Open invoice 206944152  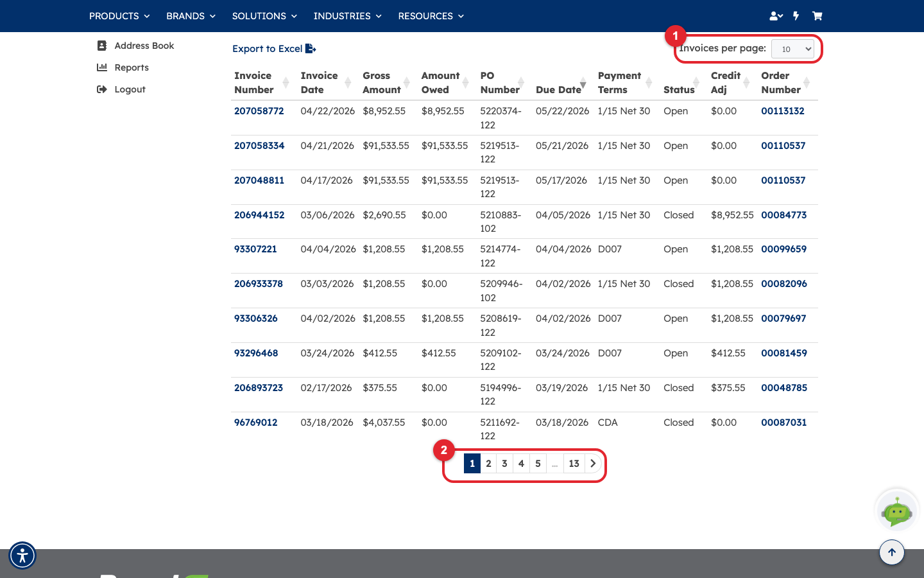(x=259, y=215)
